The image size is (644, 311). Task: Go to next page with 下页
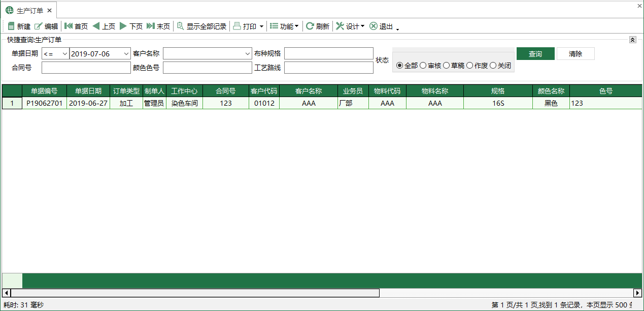tap(131, 26)
